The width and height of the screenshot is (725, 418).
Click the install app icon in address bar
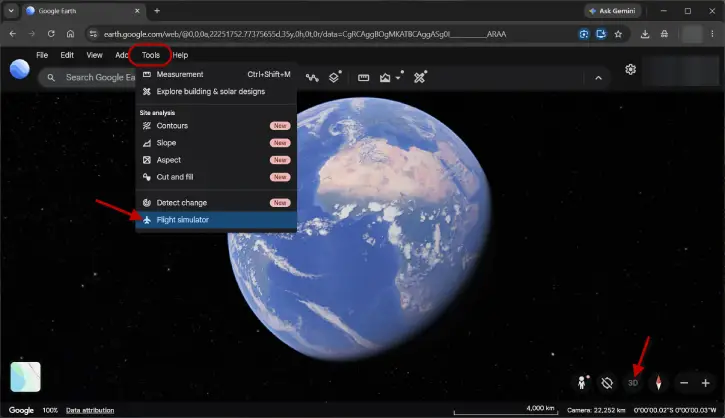[601, 34]
